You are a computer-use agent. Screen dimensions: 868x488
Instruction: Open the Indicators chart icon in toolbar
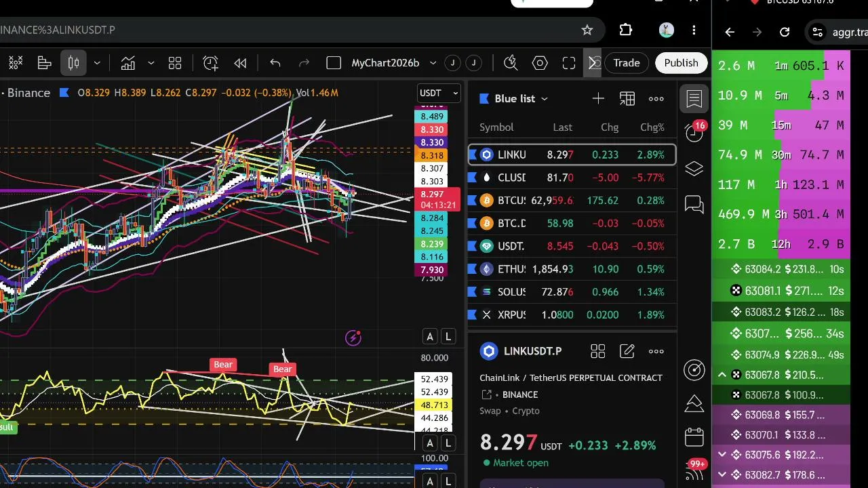[x=127, y=63]
